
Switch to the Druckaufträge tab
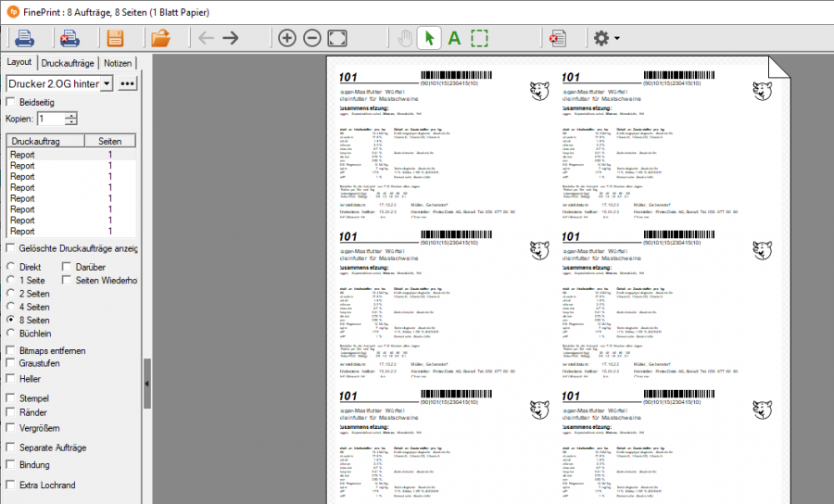68,63
